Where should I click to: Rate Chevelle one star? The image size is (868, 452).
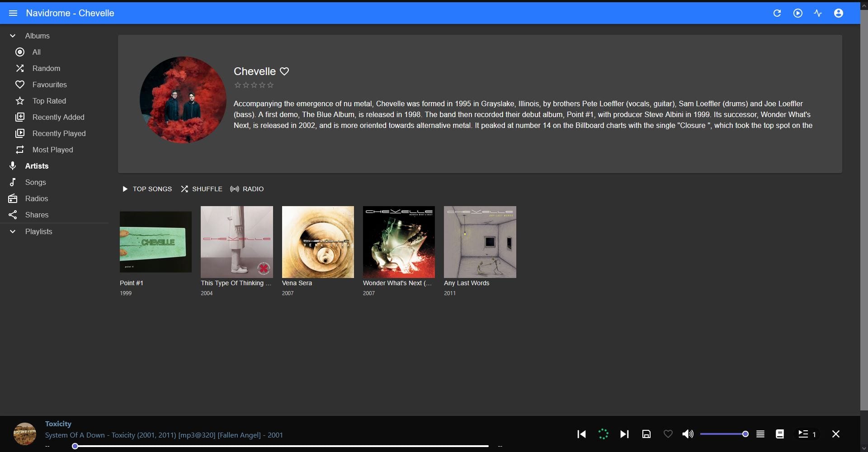[x=238, y=85]
